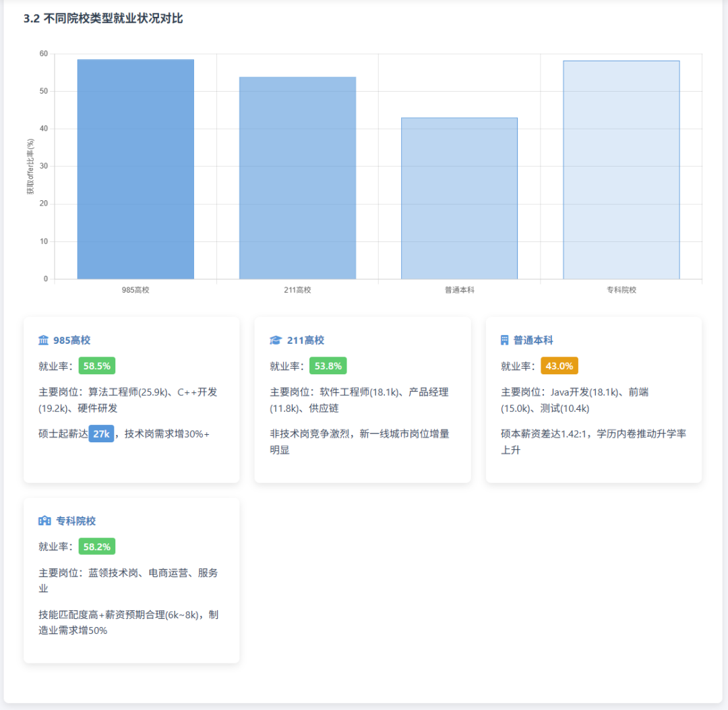The width and height of the screenshot is (728, 710).
Task: Click the y-axis label 获取offer比率(%)
Action: 30,167
